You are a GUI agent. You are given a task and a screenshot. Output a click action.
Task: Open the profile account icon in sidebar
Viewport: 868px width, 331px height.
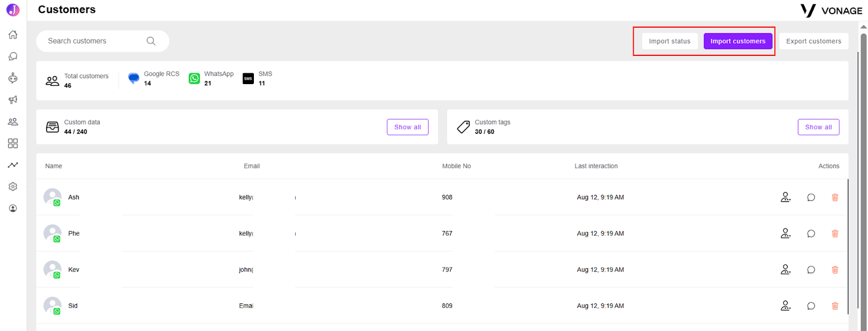pos(13,208)
